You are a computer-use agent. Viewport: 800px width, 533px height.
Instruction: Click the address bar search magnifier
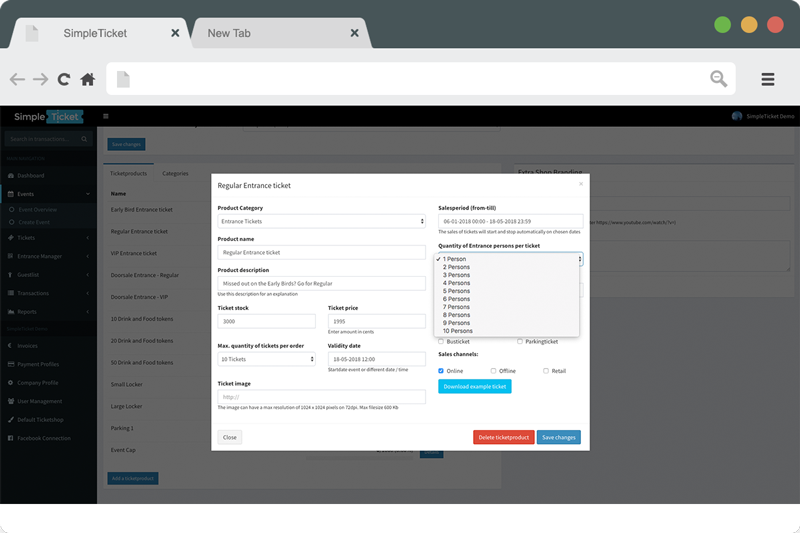pyautogui.click(x=718, y=79)
